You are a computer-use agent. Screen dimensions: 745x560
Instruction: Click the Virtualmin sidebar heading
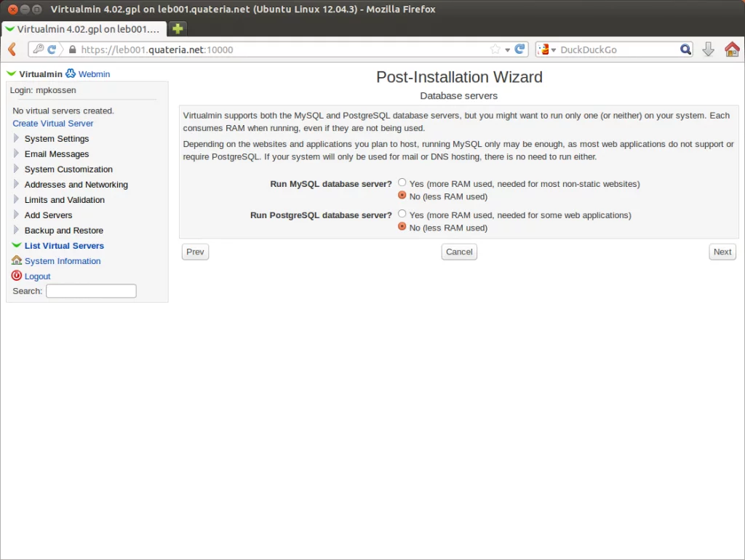click(41, 74)
